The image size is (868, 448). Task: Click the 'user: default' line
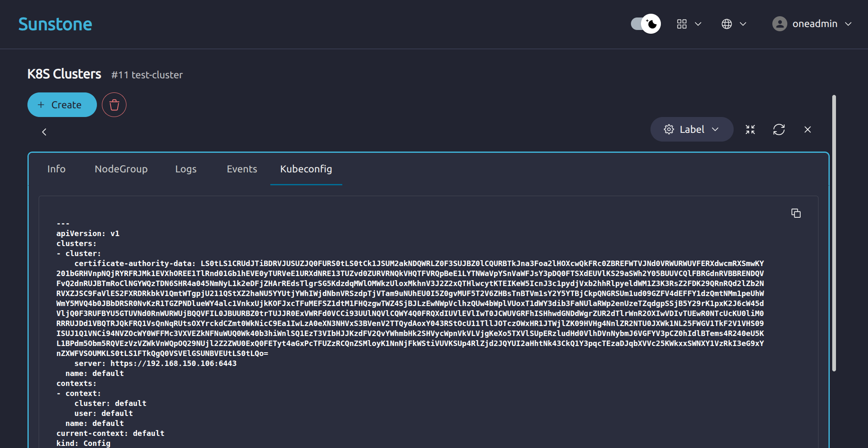(104, 413)
